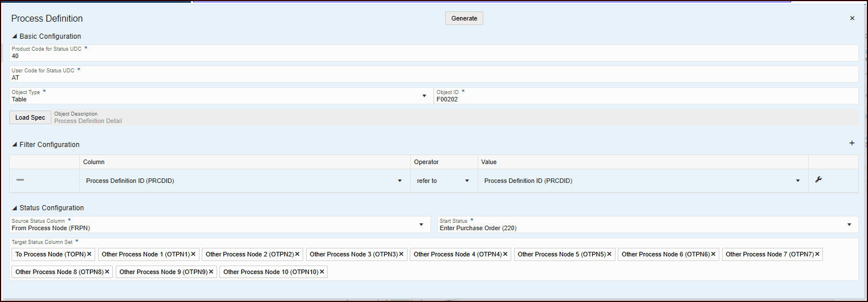Screen dimensions: 868x302
Task: Click the Operator header in filter table
Action: [426, 162]
